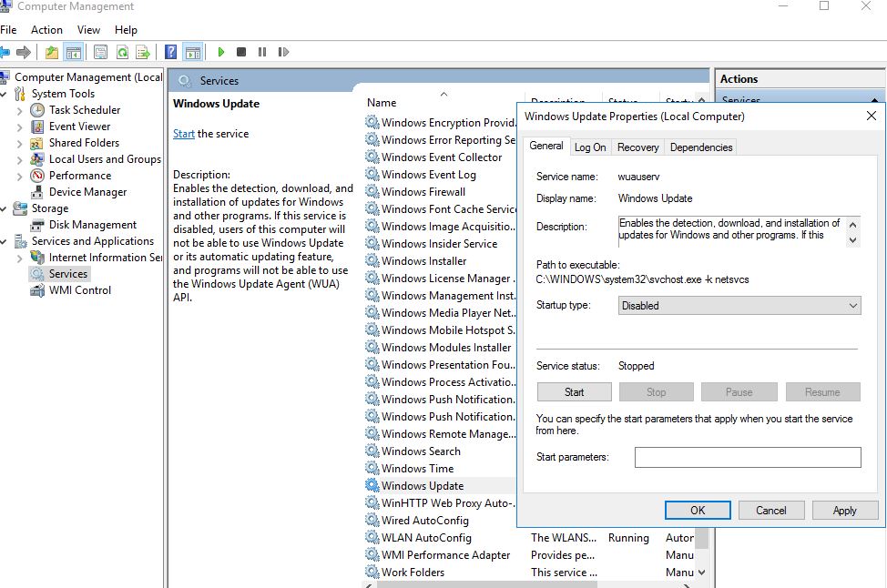Select the Computer Management (Local) root node

point(82,76)
